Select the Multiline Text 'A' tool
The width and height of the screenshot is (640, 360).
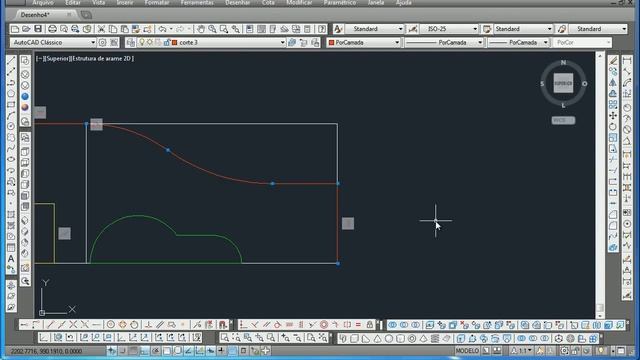click(11, 258)
